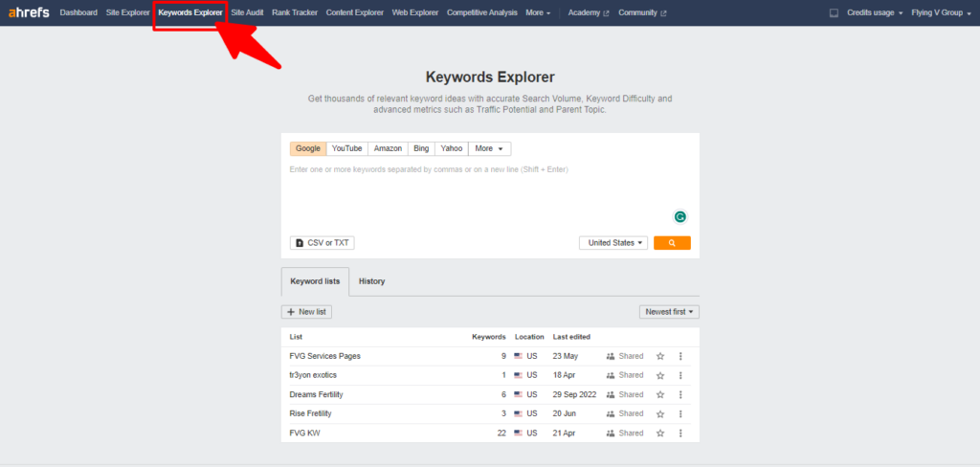Star the tr3yon exotics list
Viewport: 980px width, 467px height.
[x=660, y=376]
